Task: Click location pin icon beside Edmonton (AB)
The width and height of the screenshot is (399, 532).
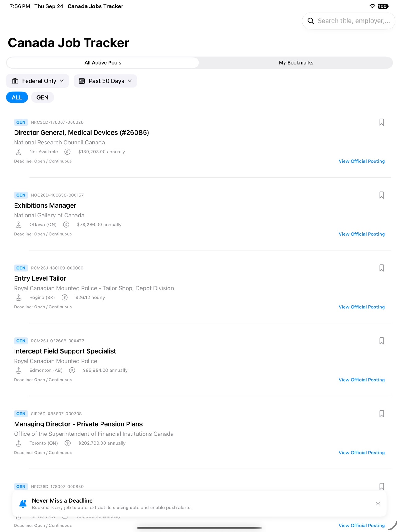Action: (19, 371)
